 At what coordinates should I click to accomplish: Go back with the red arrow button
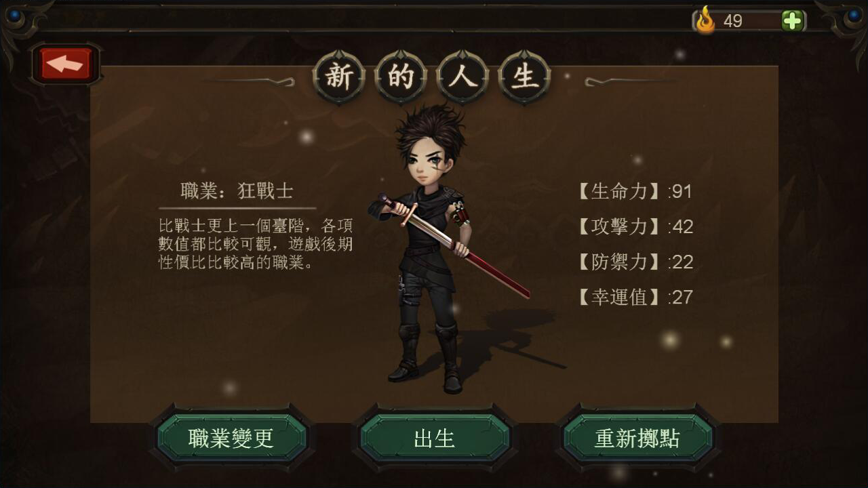point(66,64)
